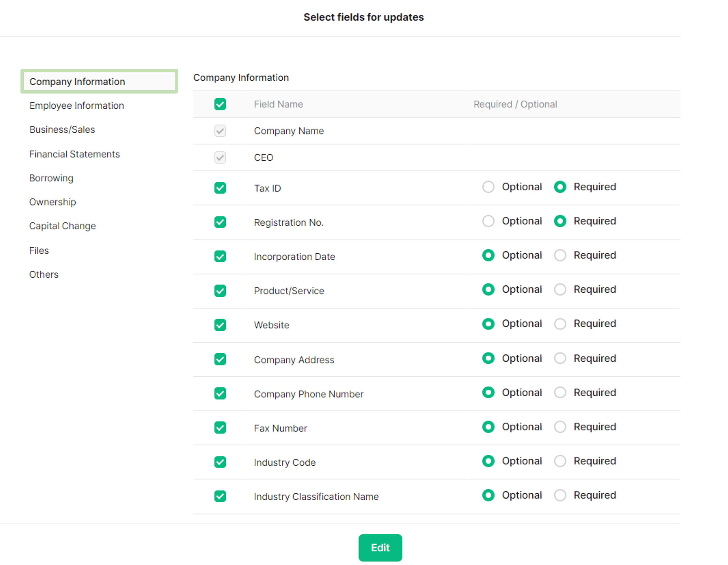The image size is (728, 565).
Task: Deselect the Industry Code checkbox
Action: [220, 462]
